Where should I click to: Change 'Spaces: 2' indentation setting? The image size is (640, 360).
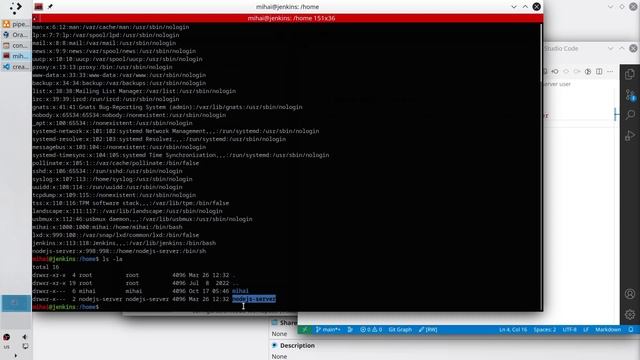pyautogui.click(x=544, y=330)
